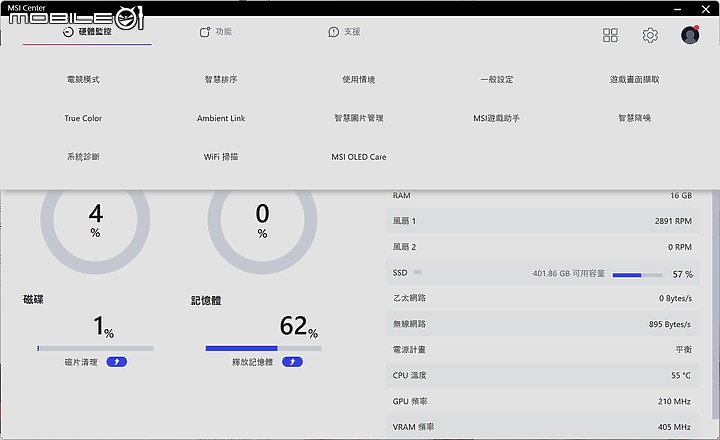Open settings gear icon

pyautogui.click(x=650, y=35)
